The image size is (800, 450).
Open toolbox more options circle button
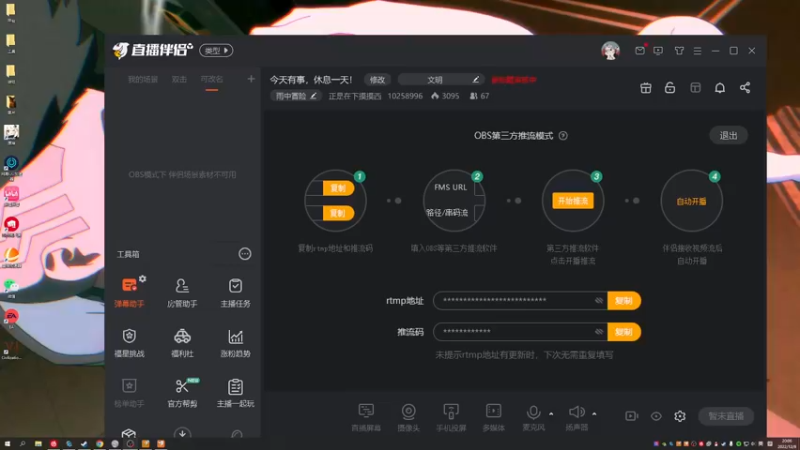tap(245, 254)
